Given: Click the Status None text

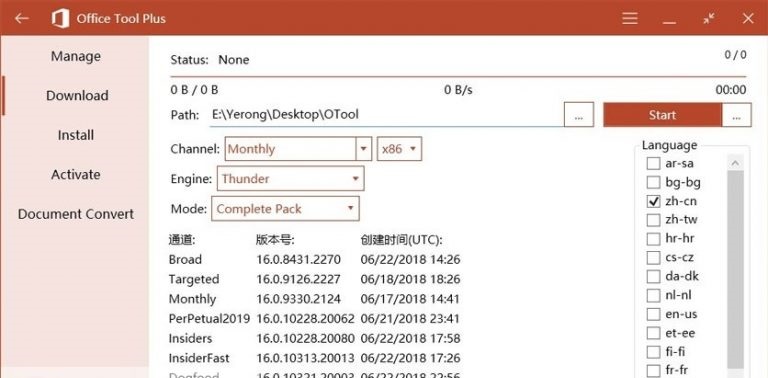Looking at the screenshot, I should [210, 60].
